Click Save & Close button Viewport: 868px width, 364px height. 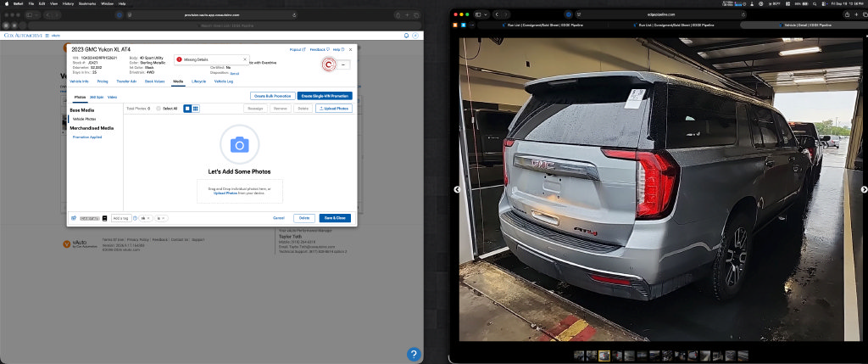coord(335,218)
